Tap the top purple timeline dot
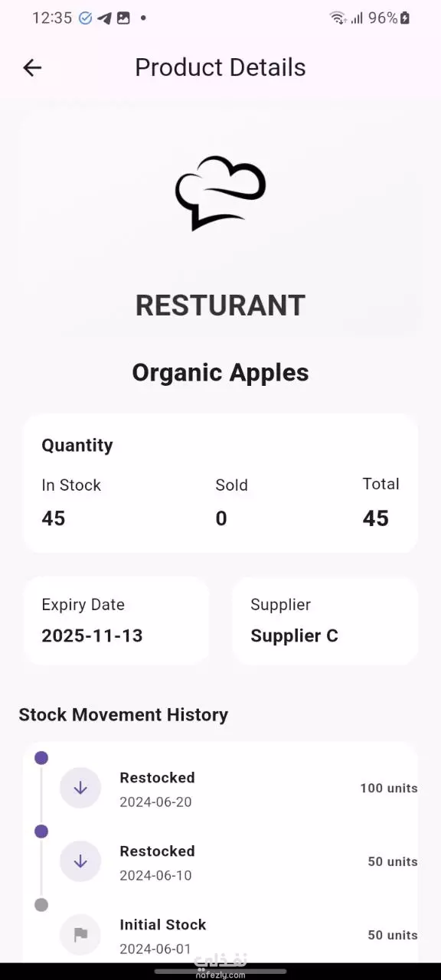Image resolution: width=441 pixels, height=980 pixels. click(41, 758)
